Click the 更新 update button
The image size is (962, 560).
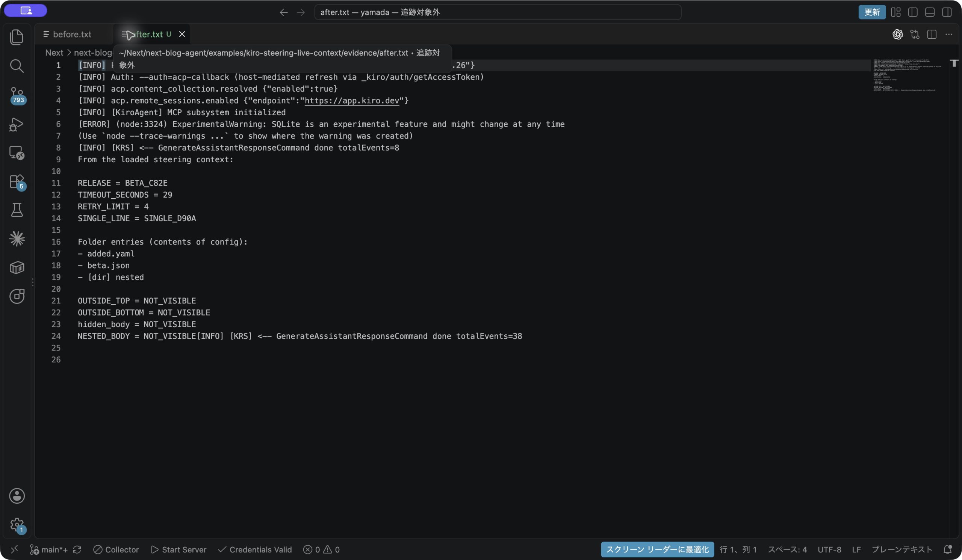pos(872,12)
